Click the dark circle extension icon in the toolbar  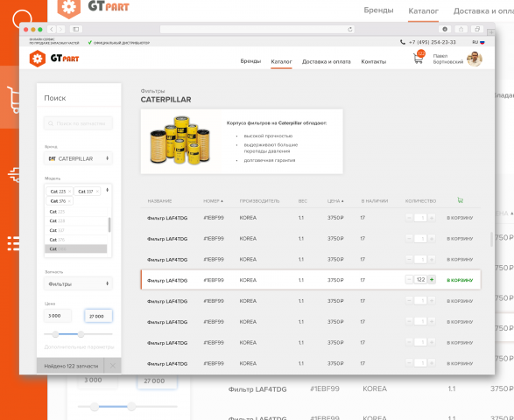[445, 29]
